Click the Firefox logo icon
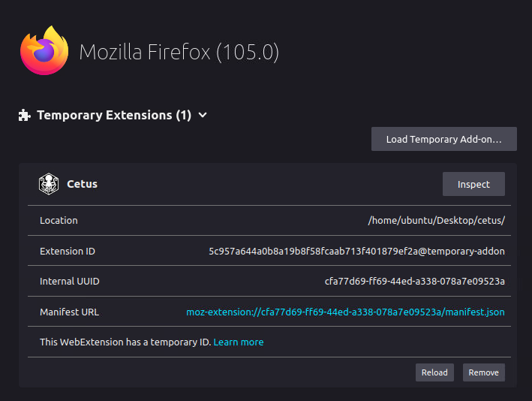Image resolution: width=532 pixels, height=401 pixels. click(45, 51)
